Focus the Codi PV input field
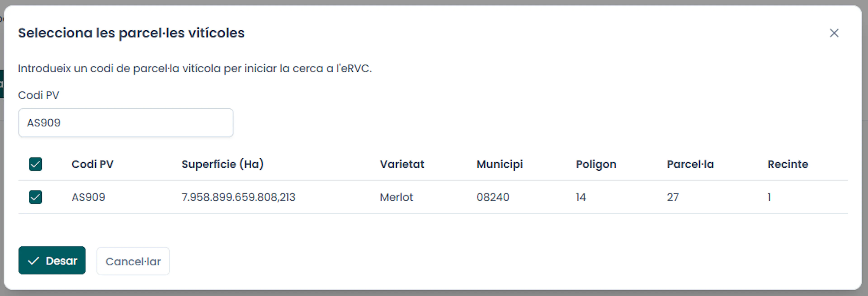The height and width of the screenshot is (296, 868). coord(126,123)
